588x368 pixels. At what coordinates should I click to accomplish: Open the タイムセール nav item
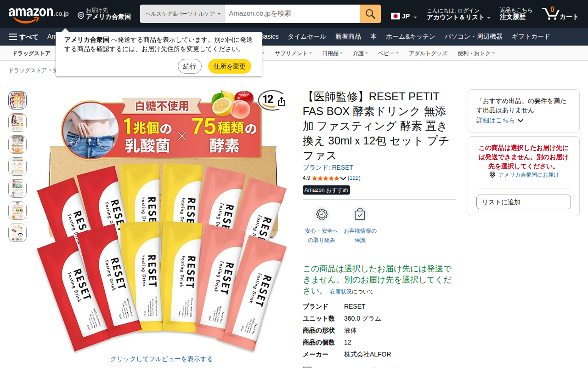pyautogui.click(x=307, y=37)
